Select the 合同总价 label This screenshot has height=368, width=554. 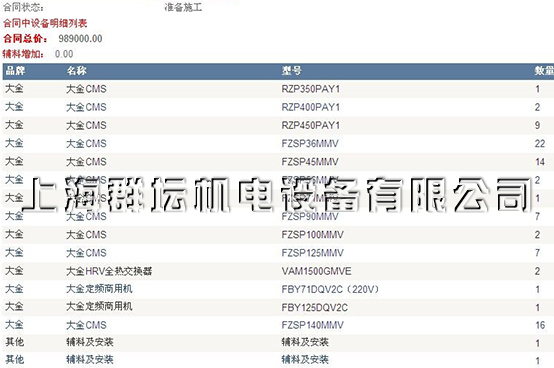pos(25,38)
